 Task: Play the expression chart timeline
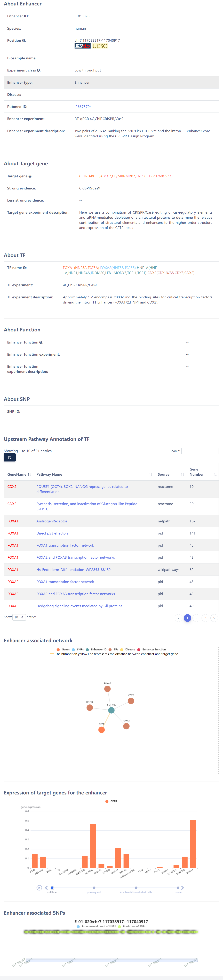click(39, 888)
